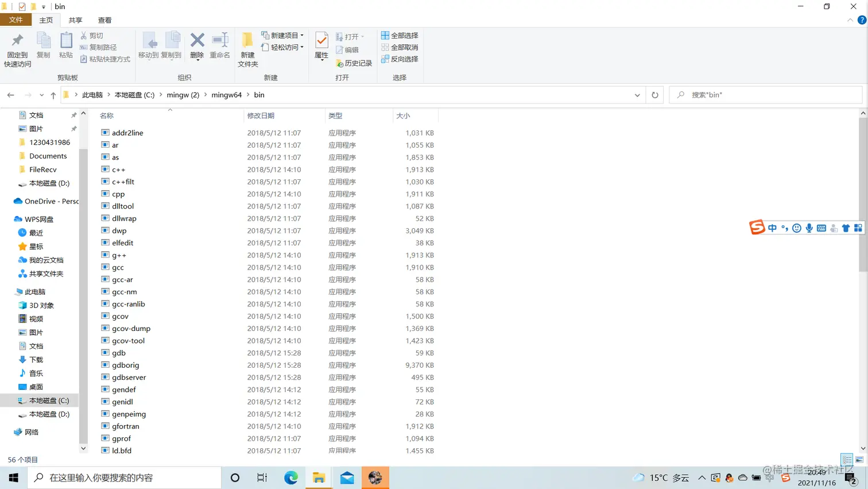Show hidden system tray icons chevron
The width and height of the screenshot is (868, 489).
click(x=702, y=478)
